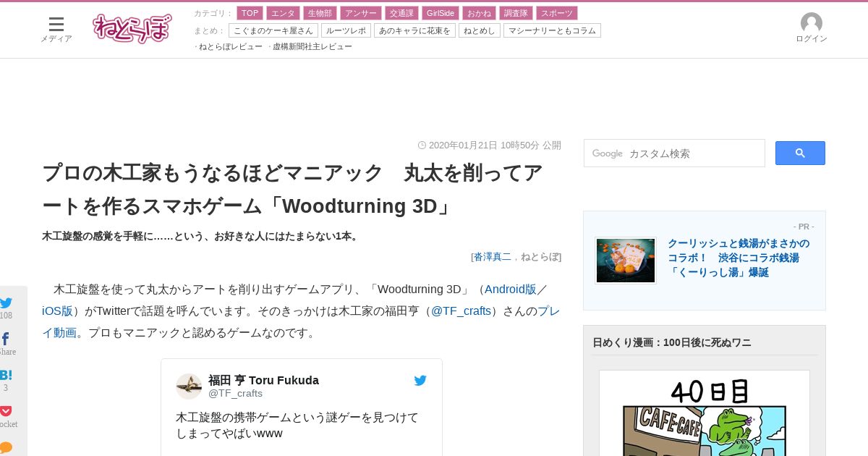868x456 pixels.
Task: Select the 生物部 category tab
Action: point(320,13)
